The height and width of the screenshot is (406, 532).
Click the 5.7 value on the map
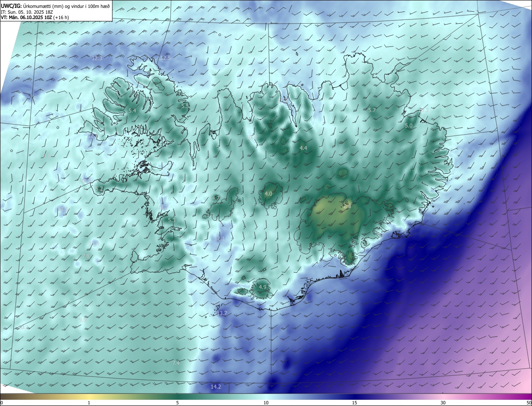(x=372, y=110)
